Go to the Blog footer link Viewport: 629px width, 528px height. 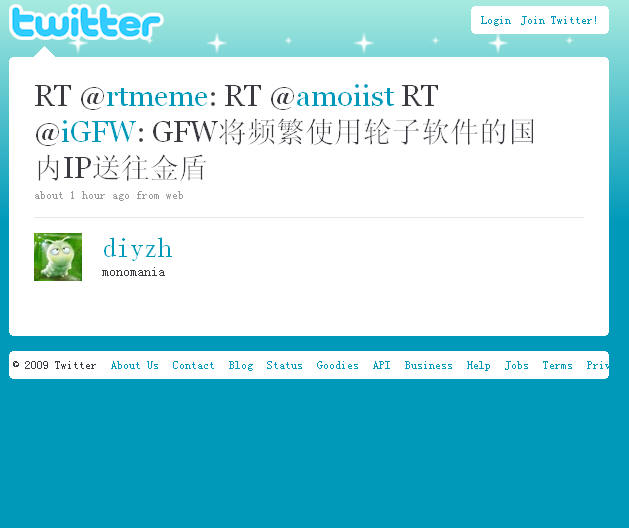(x=241, y=366)
